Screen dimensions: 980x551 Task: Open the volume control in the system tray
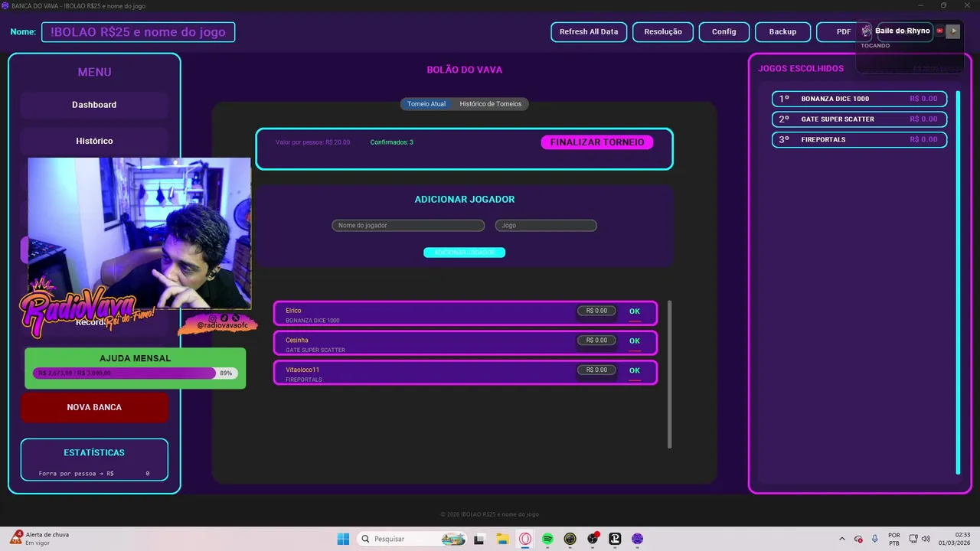pos(926,539)
